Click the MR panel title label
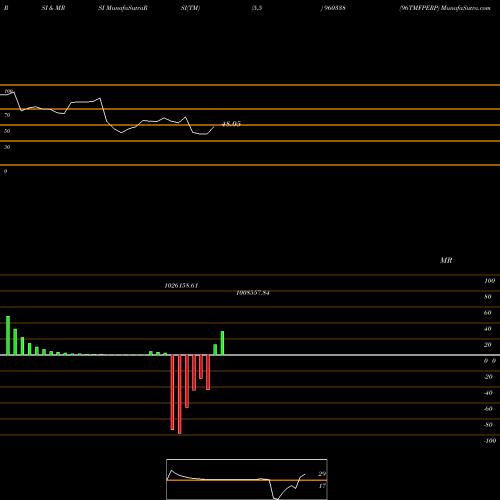 [x=446, y=260]
